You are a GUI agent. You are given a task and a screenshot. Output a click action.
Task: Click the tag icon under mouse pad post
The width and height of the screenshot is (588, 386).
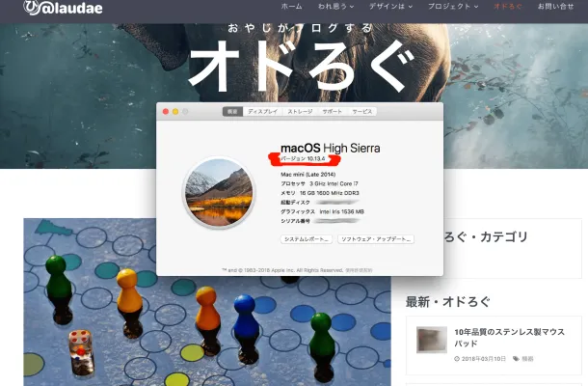coord(516,359)
